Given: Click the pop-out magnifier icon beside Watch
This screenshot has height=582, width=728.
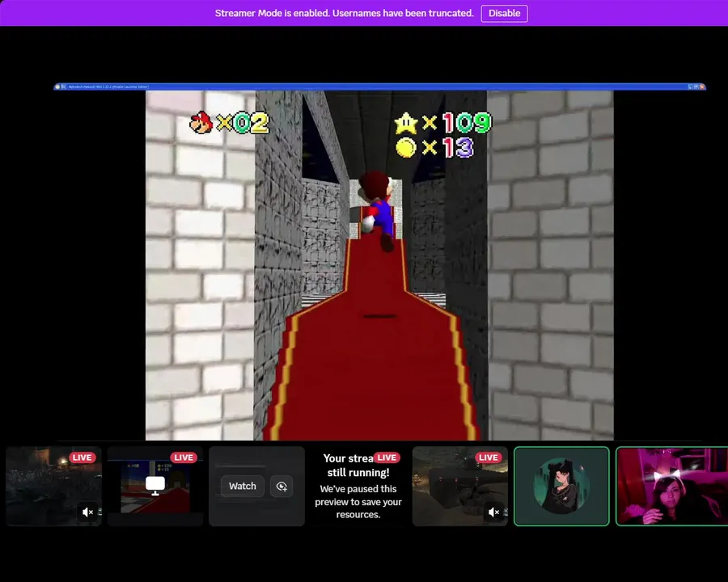Looking at the screenshot, I should (281, 486).
